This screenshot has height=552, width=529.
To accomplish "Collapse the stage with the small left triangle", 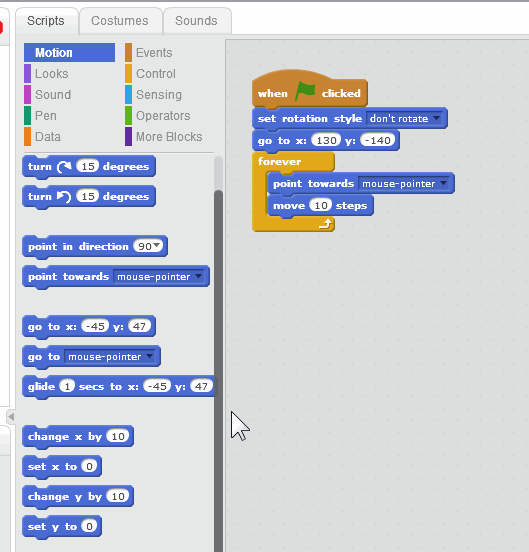I will 11,417.
